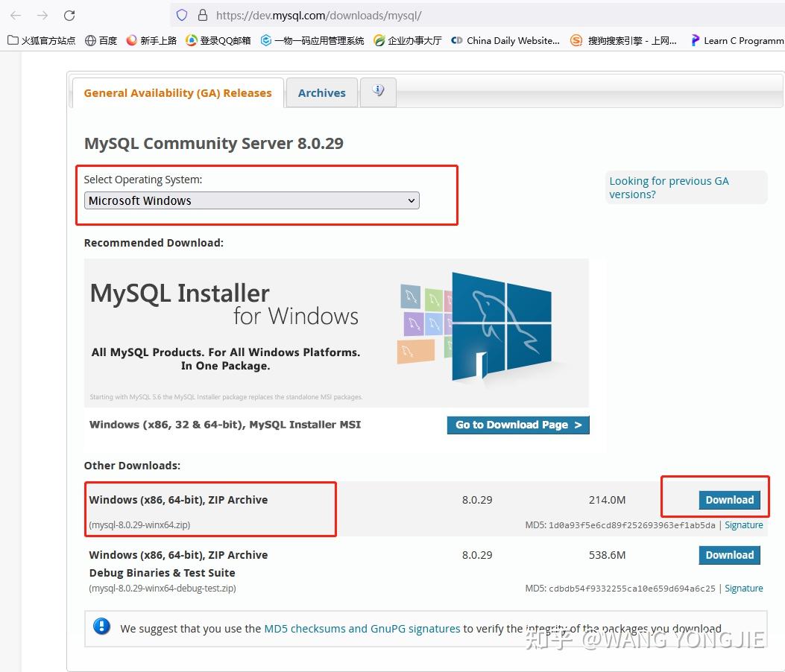Open Signature link for debug-test zip
The height and width of the screenshot is (672, 785).
tap(744, 589)
